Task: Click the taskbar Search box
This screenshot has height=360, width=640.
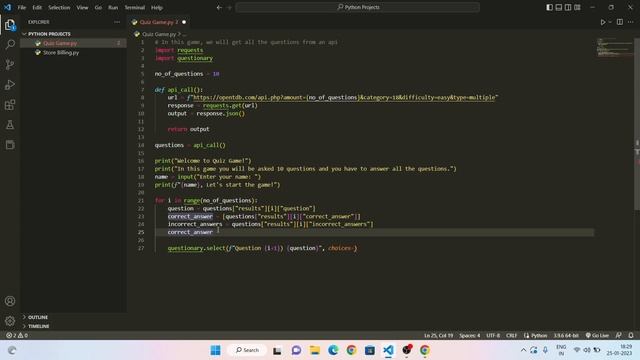Action: pos(247,350)
